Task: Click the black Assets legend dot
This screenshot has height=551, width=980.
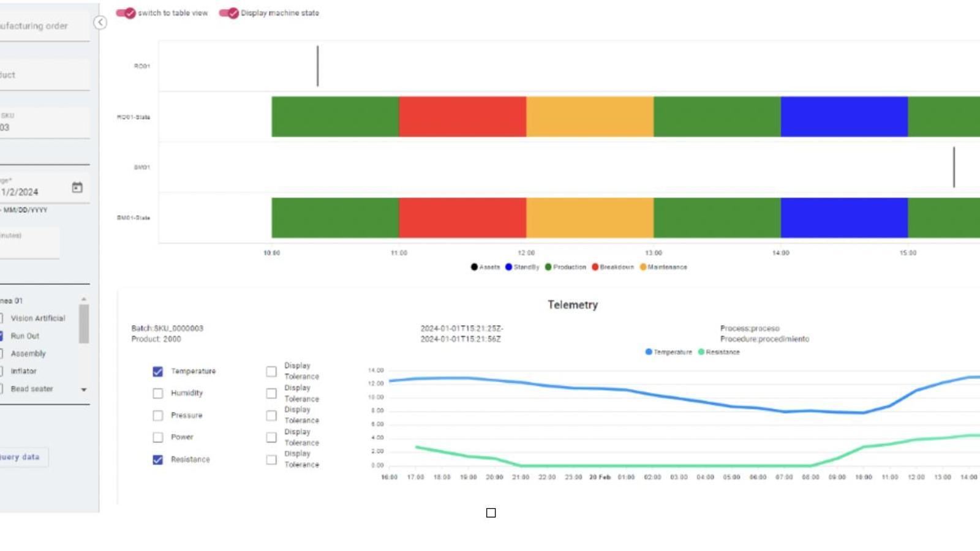Action: (474, 267)
